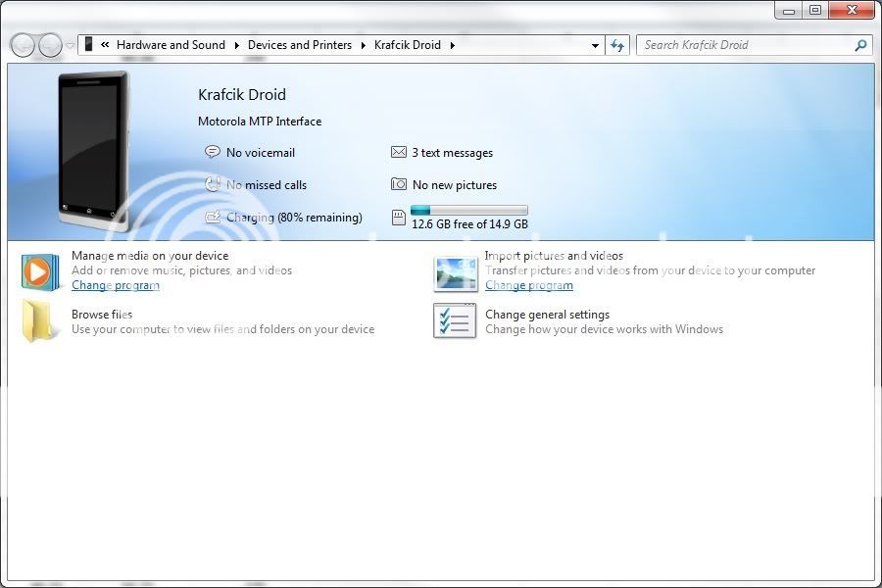Screen dimensions: 882x588
Task: Open Manage media on your device
Action: [150, 256]
